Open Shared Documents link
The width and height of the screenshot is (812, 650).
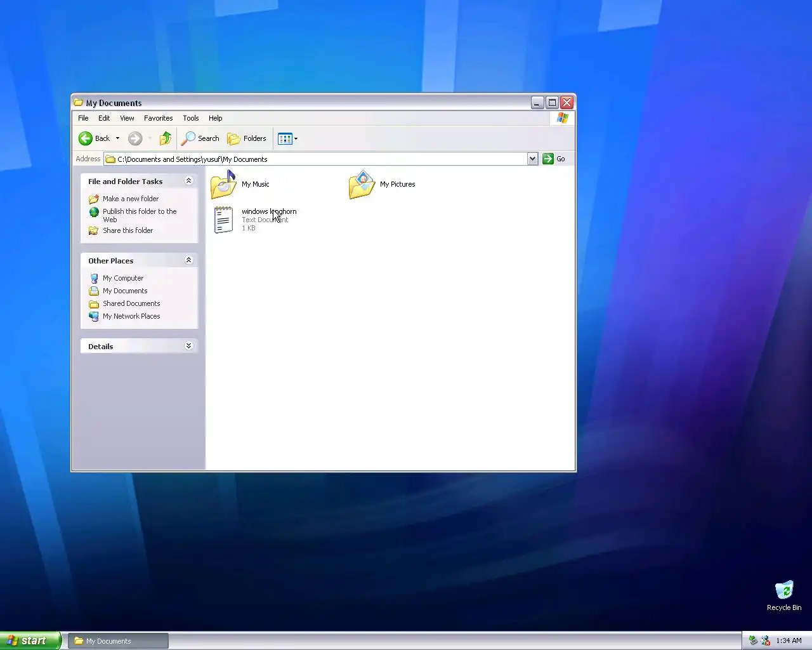click(x=131, y=303)
